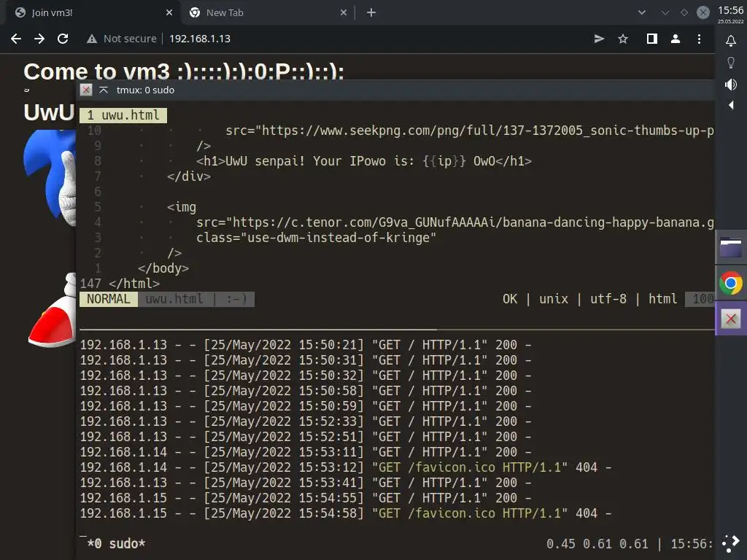The height and width of the screenshot is (560, 747).
Task: Expand hidden tray icons with the arrow
Action: [731, 105]
